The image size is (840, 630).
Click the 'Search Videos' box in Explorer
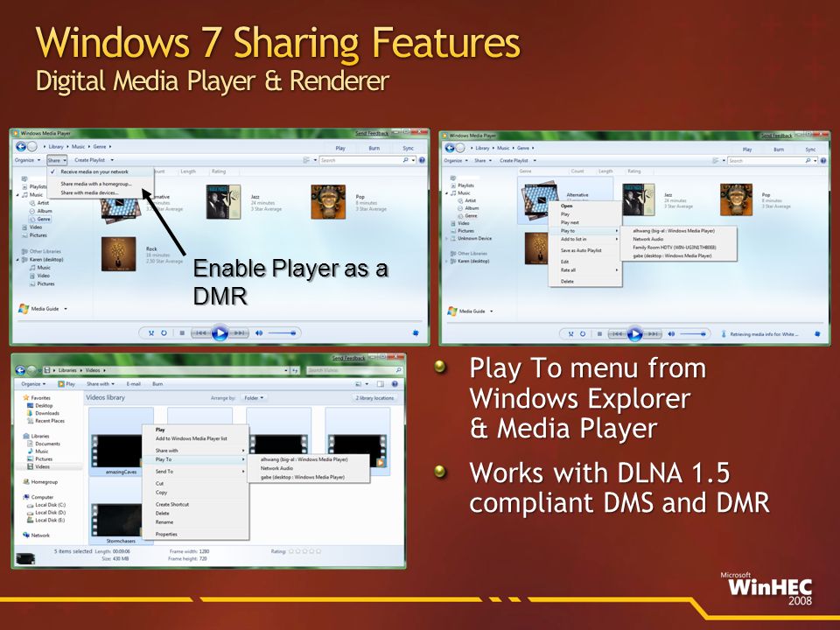pyautogui.click(x=354, y=370)
